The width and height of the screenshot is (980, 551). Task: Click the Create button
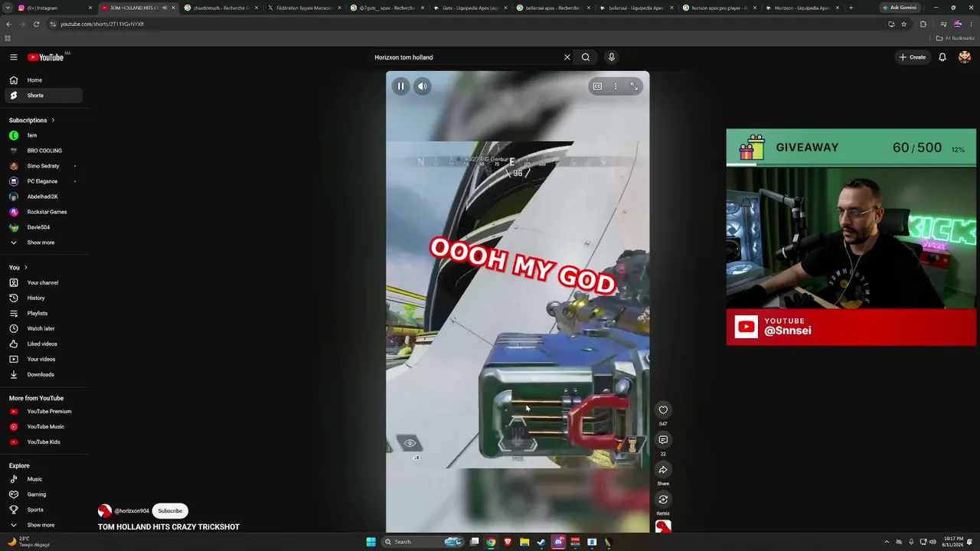(913, 57)
